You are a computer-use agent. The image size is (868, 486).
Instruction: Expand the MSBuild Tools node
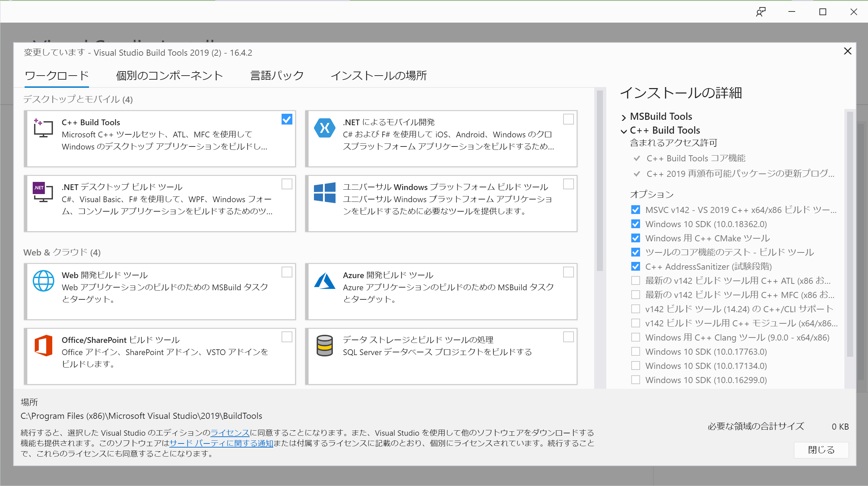(x=624, y=117)
